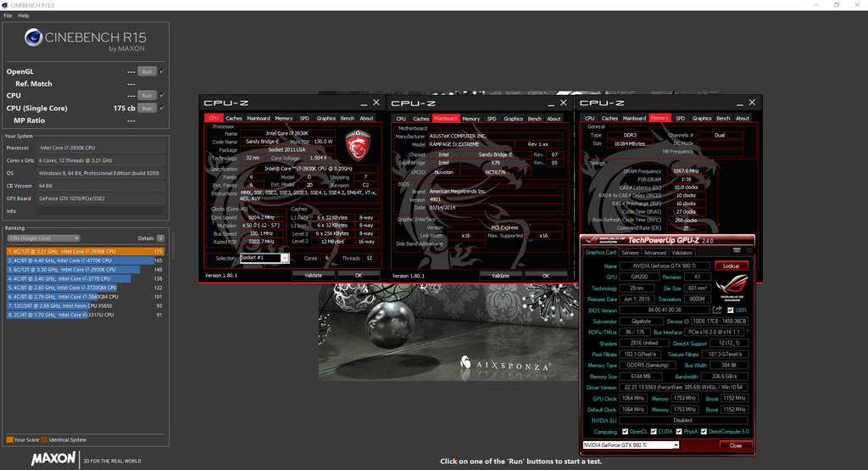Click Validate in the leftmost CPU-Z window

click(314, 276)
